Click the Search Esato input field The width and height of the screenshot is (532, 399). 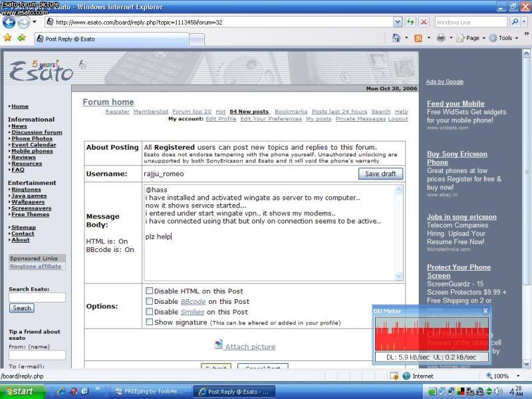(x=37, y=297)
